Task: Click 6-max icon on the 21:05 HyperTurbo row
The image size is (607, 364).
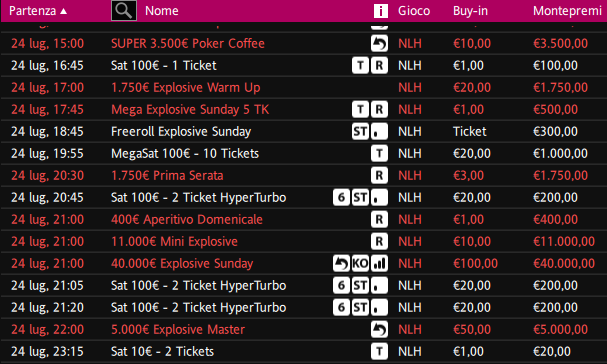Action: (341, 286)
